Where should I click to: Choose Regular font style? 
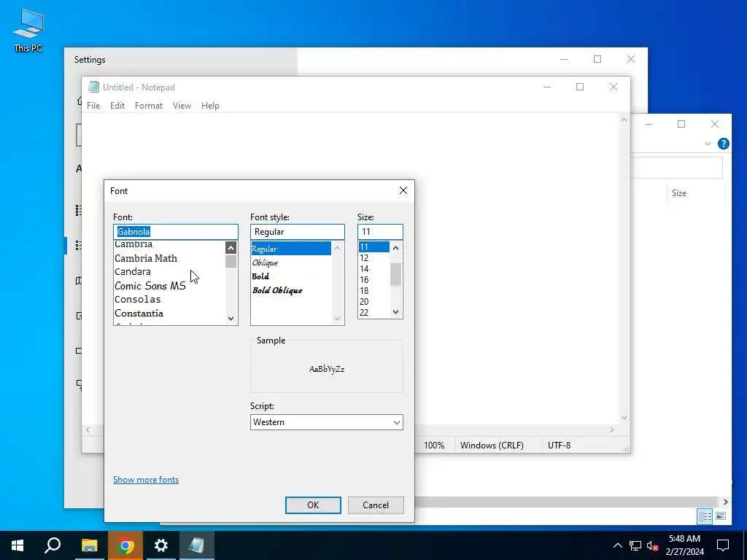point(291,249)
